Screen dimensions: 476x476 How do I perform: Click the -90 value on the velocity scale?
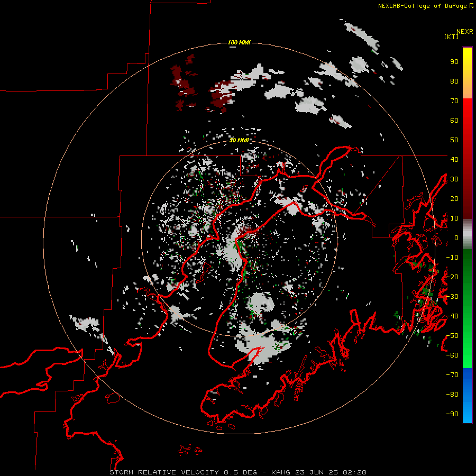(x=452, y=414)
